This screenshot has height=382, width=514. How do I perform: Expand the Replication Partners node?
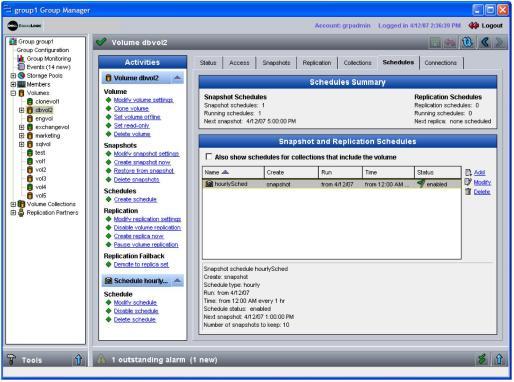(x=13, y=212)
